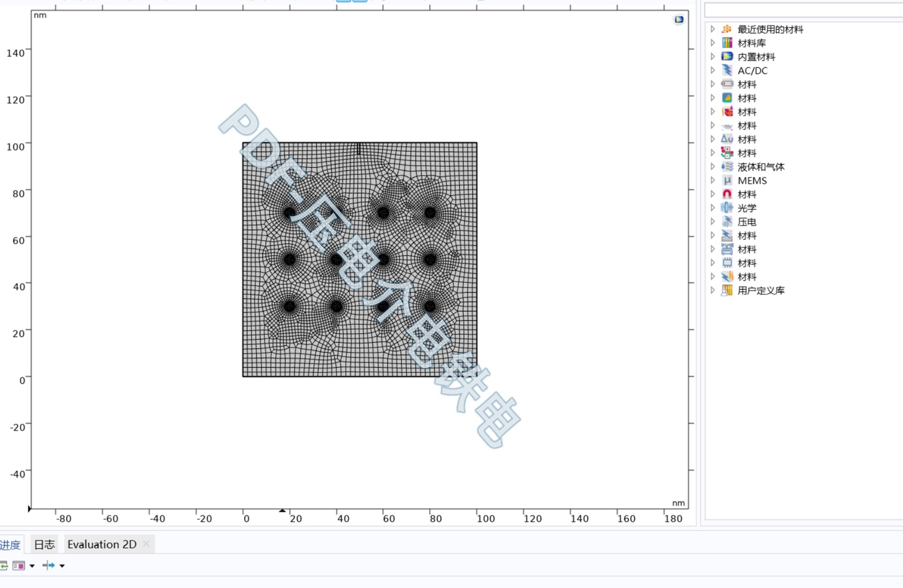This screenshot has height=588, width=903.
Task: Switch to the 日志 tab
Action: coord(45,545)
